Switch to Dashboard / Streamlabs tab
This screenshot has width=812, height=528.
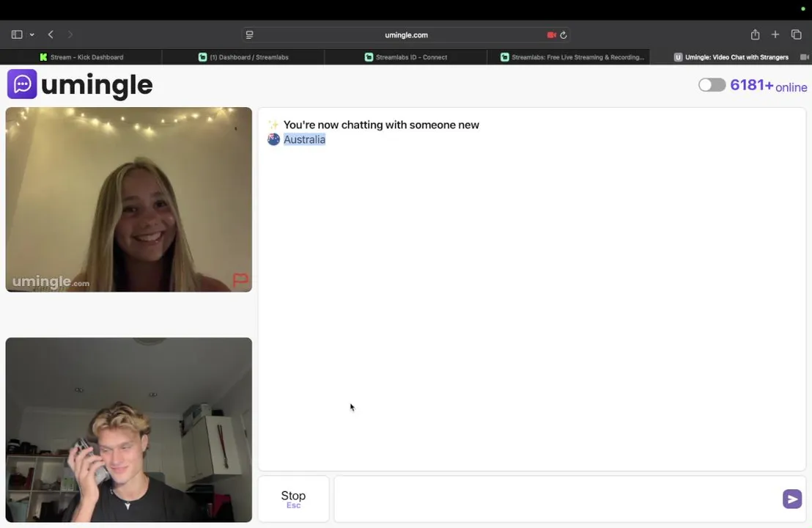point(243,57)
